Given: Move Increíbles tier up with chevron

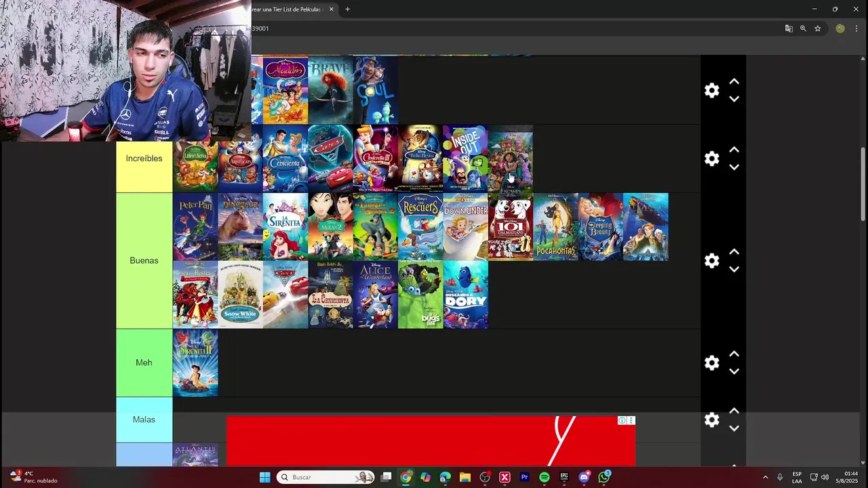Looking at the screenshot, I should point(734,150).
